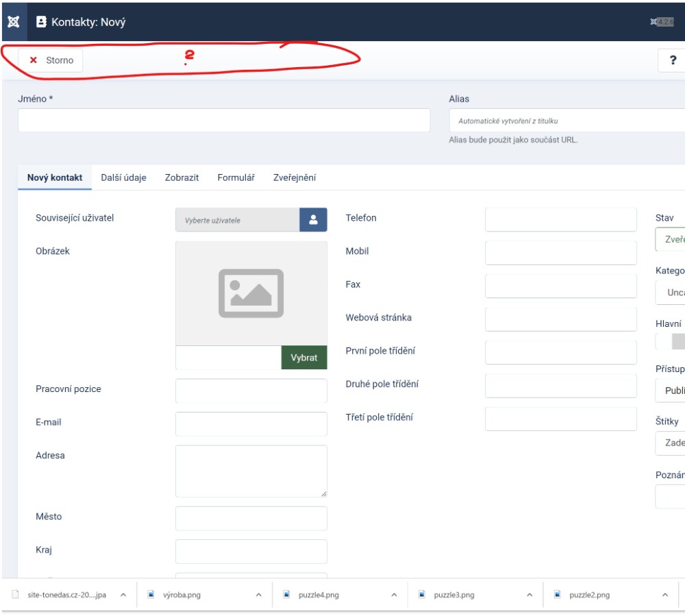The height and width of the screenshot is (616, 685).
Task: Open the Přístup access dropdown
Action: tap(671, 390)
